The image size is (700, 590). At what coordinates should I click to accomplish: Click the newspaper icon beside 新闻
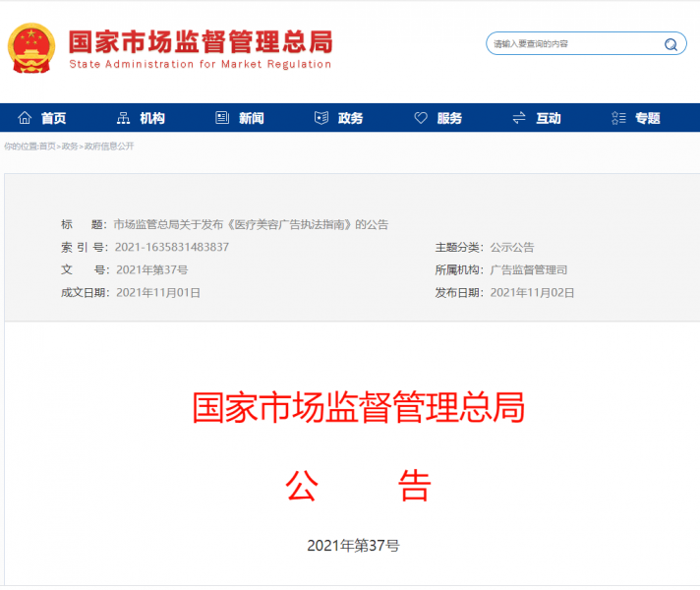(x=222, y=118)
